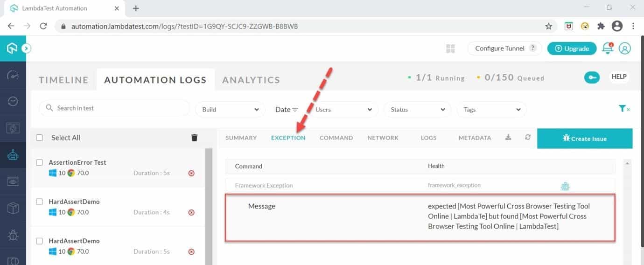Click the trash delete icon
The height and width of the screenshot is (265, 644).
pyautogui.click(x=195, y=138)
